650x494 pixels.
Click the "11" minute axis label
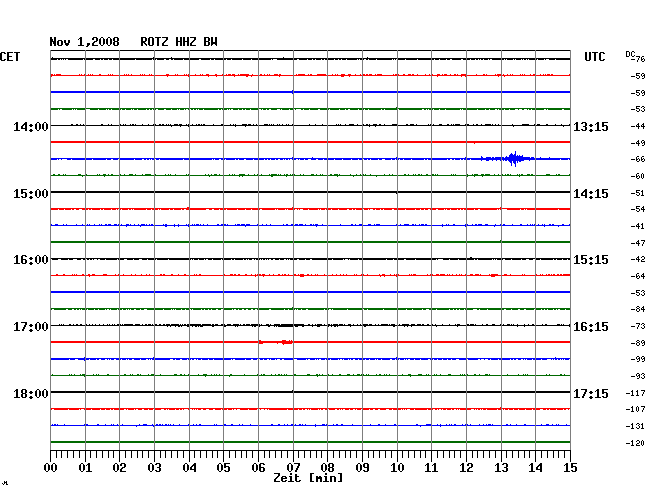(x=431, y=468)
